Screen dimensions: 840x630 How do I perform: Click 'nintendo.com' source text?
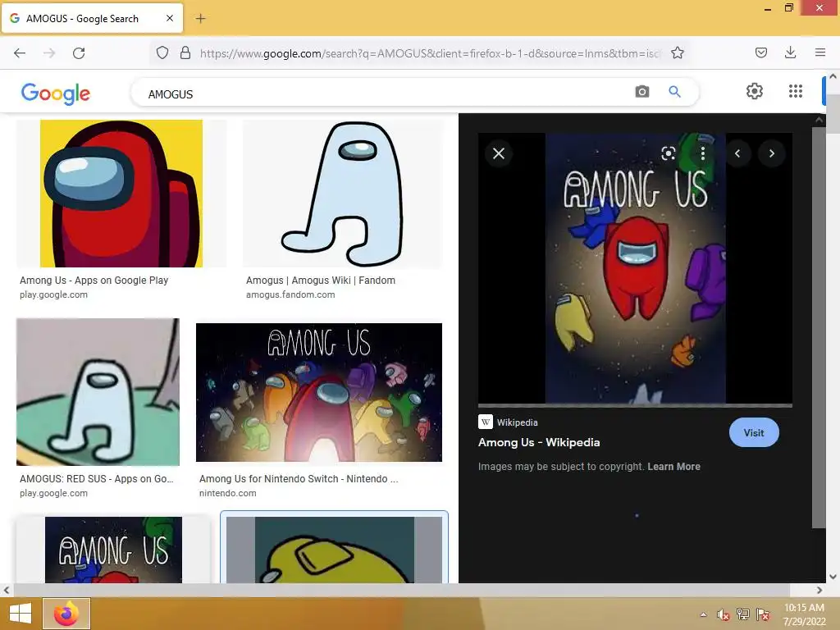(x=228, y=493)
